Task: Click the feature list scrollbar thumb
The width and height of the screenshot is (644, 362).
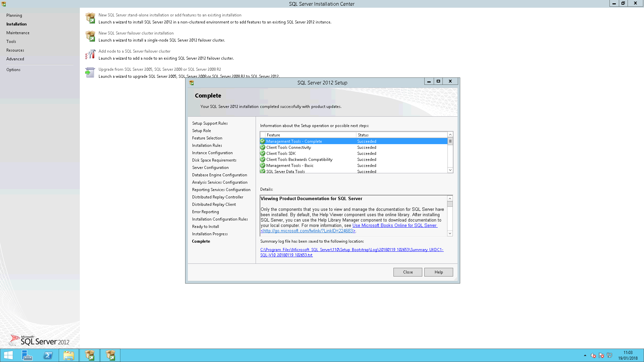Action: [450, 141]
